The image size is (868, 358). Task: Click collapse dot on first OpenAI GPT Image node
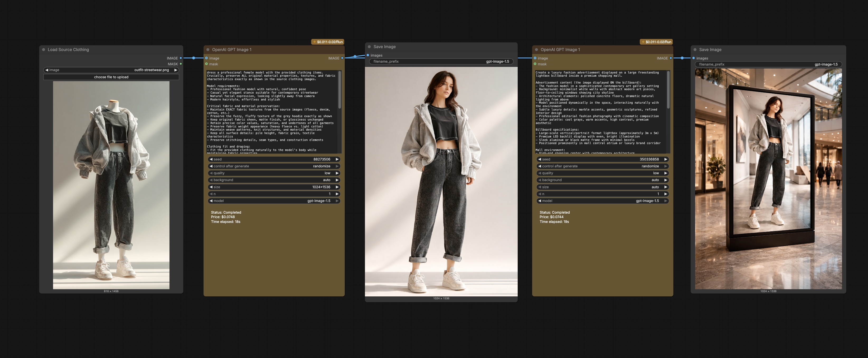[x=208, y=50]
